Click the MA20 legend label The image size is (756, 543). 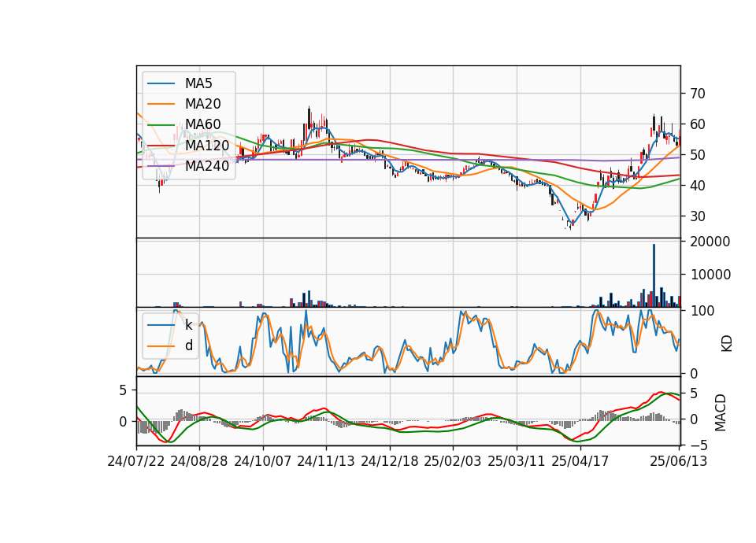point(202,104)
